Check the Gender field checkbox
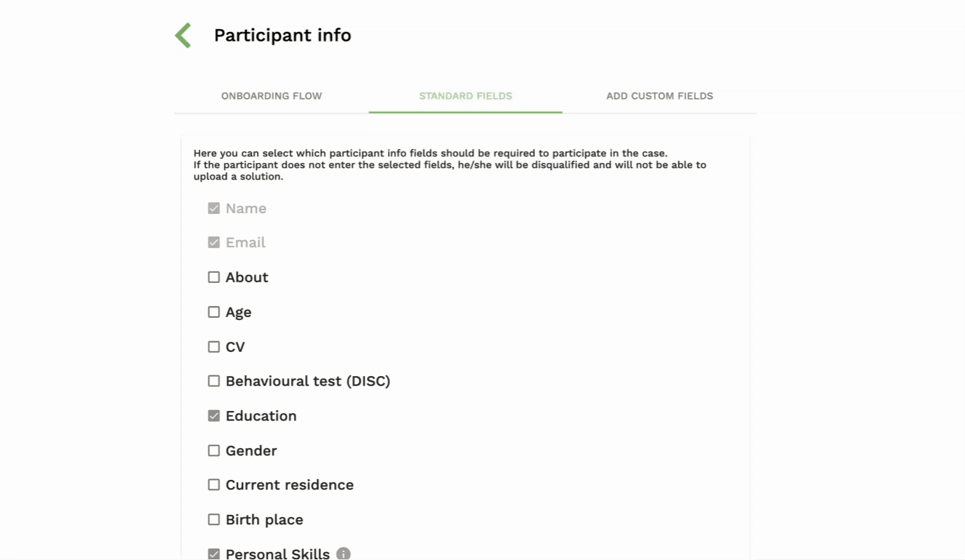965x560 pixels. [x=214, y=451]
